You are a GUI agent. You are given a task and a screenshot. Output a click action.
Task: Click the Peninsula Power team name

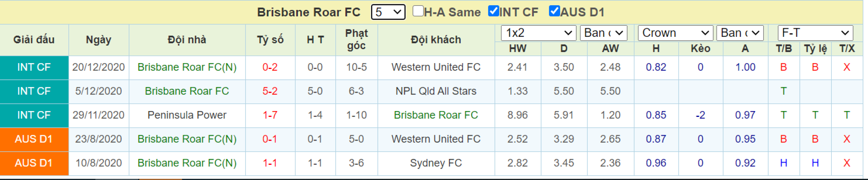pyautogui.click(x=187, y=115)
